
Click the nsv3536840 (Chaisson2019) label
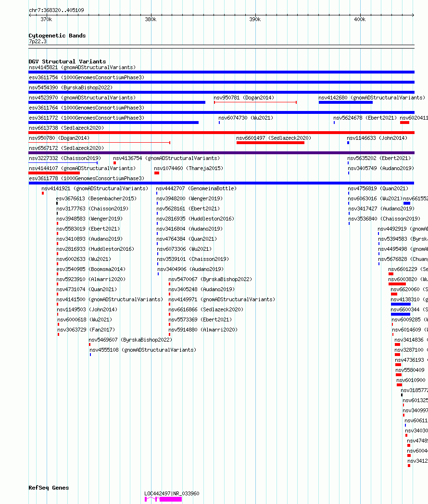(384, 219)
